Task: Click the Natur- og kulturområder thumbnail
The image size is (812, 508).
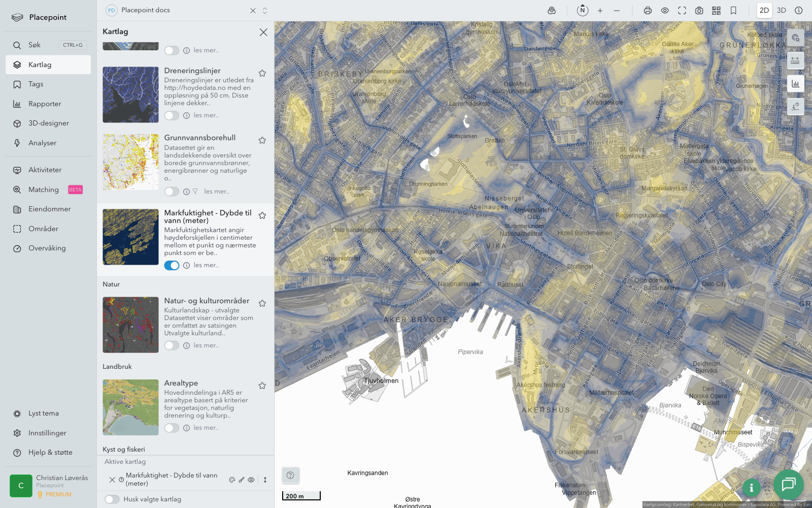Action: coord(130,325)
